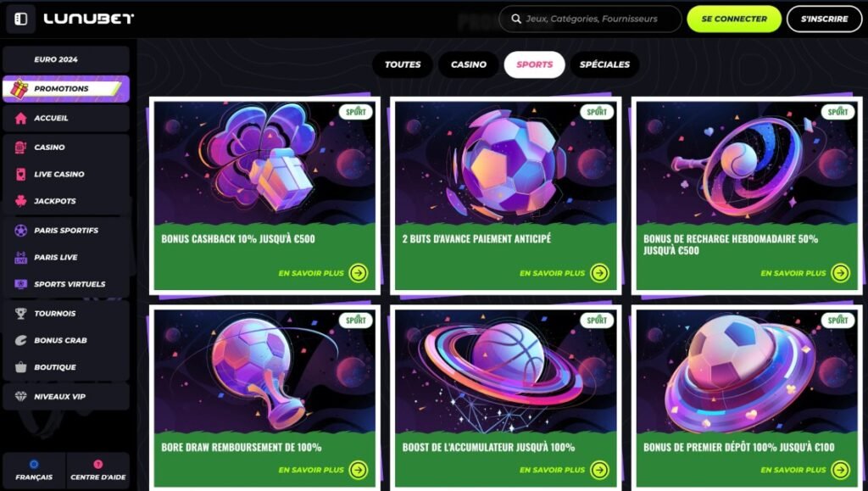Toggle the sidebar collapse icon
The height and width of the screenshot is (491, 868).
(x=21, y=19)
